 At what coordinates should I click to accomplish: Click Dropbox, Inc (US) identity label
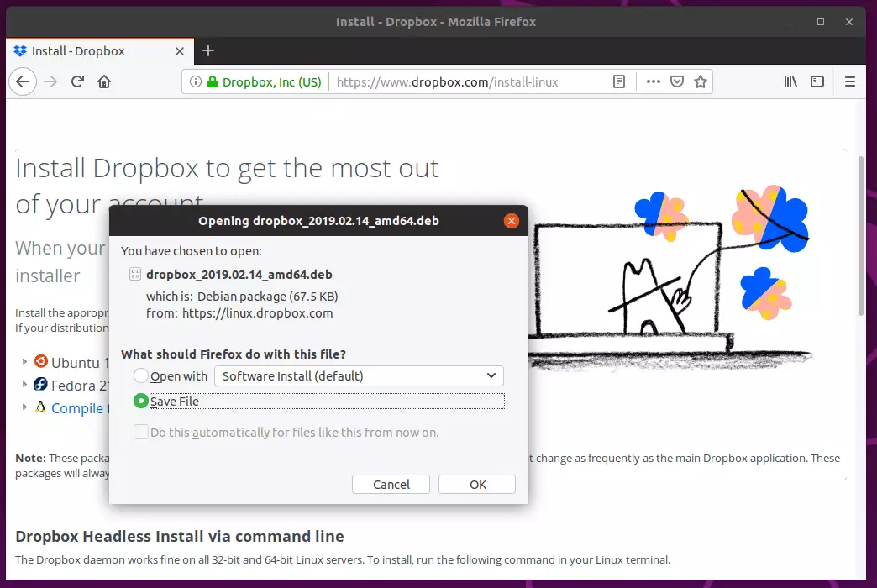click(272, 82)
